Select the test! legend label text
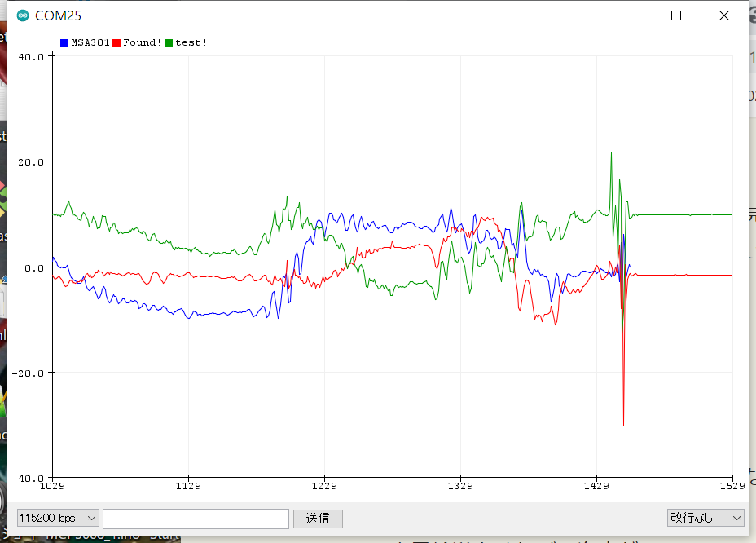Screen dimensions: 756x543 point(191,42)
